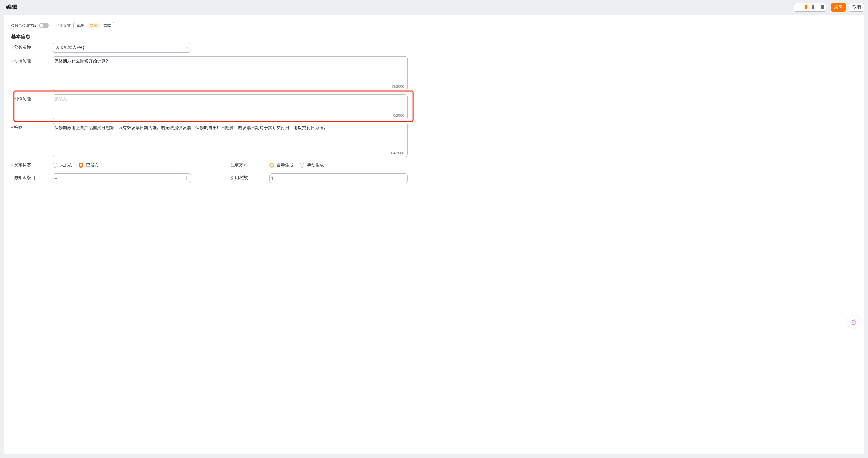Viewport: 868px width, 458px height.
Task: Choose the three-column layout icon
Action: click(814, 7)
